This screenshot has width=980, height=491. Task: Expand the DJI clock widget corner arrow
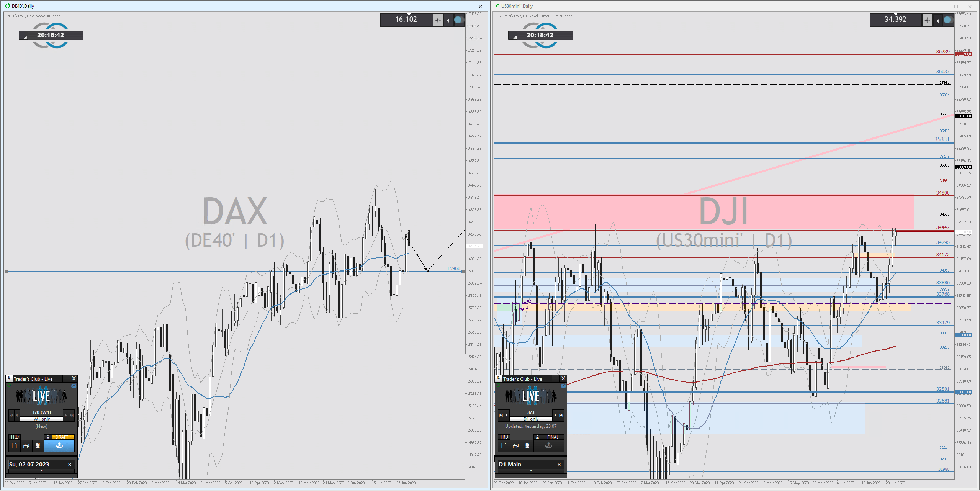[x=515, y=37]
